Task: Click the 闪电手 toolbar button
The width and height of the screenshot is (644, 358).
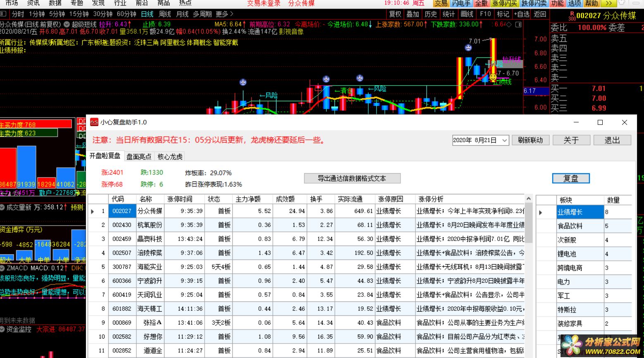Action: tap(461, 3)
